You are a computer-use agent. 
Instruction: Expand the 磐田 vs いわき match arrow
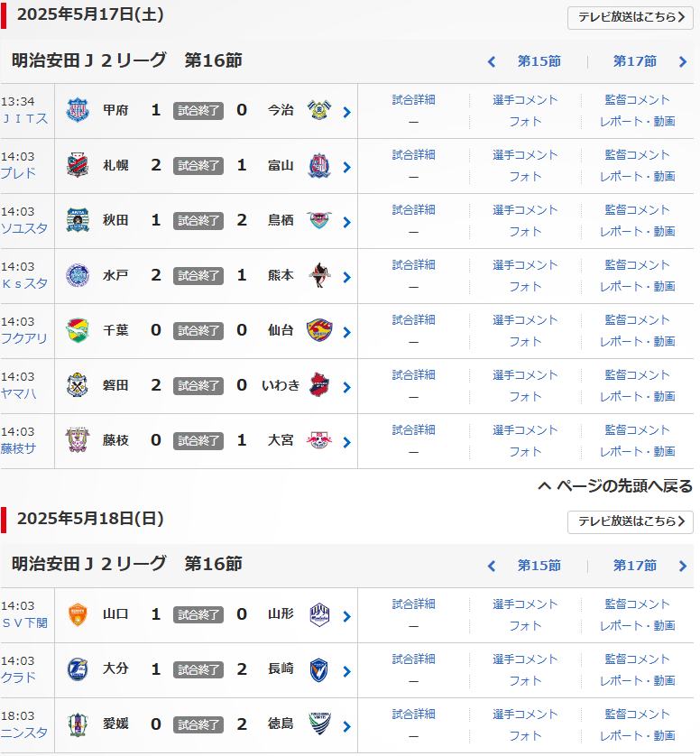347,387
